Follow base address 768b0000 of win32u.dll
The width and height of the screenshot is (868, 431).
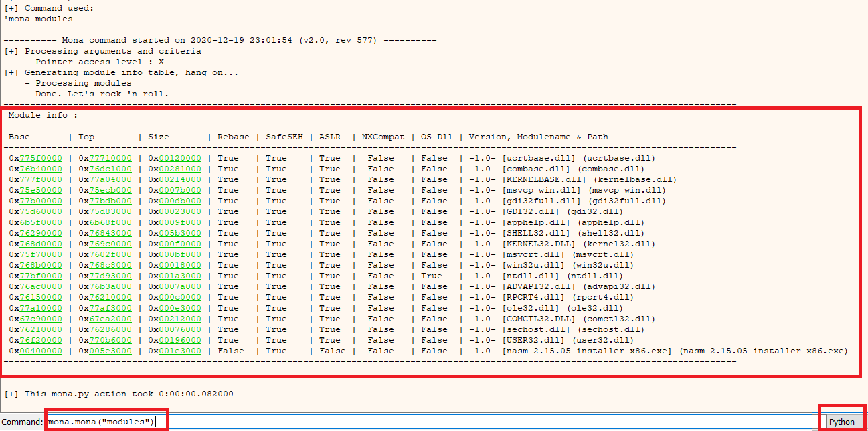coord(41,265)
